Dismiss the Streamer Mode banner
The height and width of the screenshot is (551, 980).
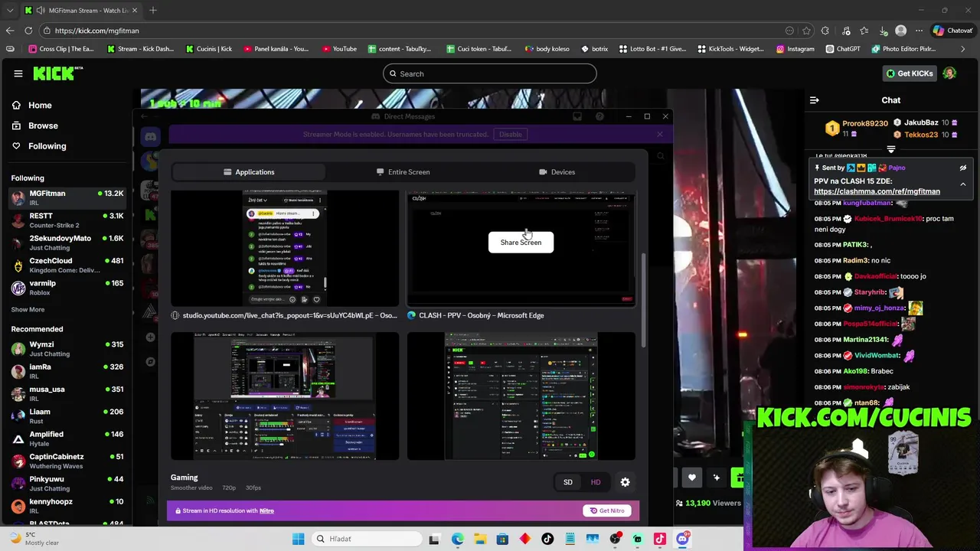[659, 134]
